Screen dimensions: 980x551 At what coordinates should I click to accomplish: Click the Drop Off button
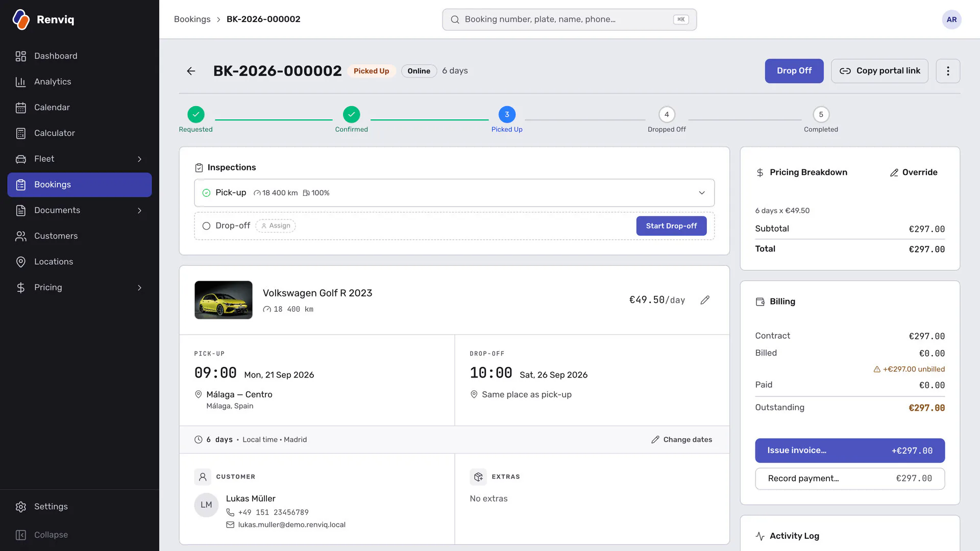coord(794,71)
